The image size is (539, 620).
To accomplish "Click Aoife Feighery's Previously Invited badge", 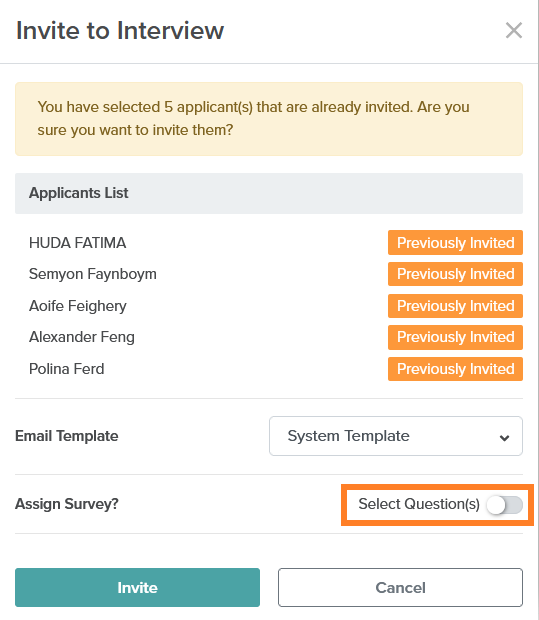I will (x=455, y=306).
